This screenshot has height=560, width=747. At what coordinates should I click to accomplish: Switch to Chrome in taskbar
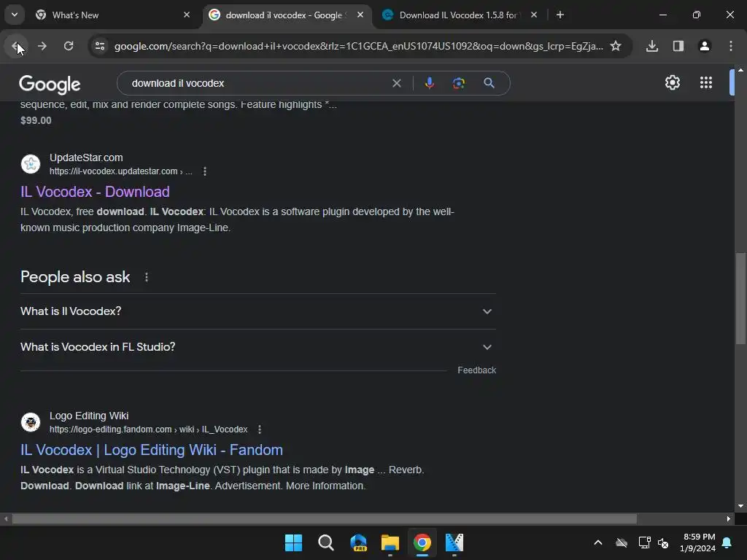422,542
